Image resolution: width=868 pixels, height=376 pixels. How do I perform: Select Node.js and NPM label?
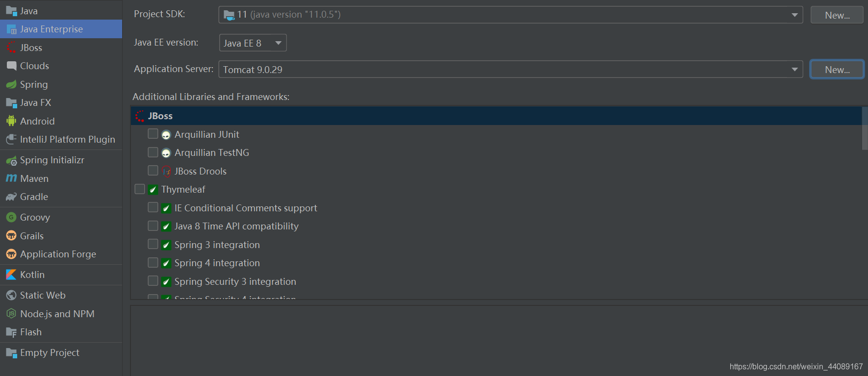coord(57,314)
